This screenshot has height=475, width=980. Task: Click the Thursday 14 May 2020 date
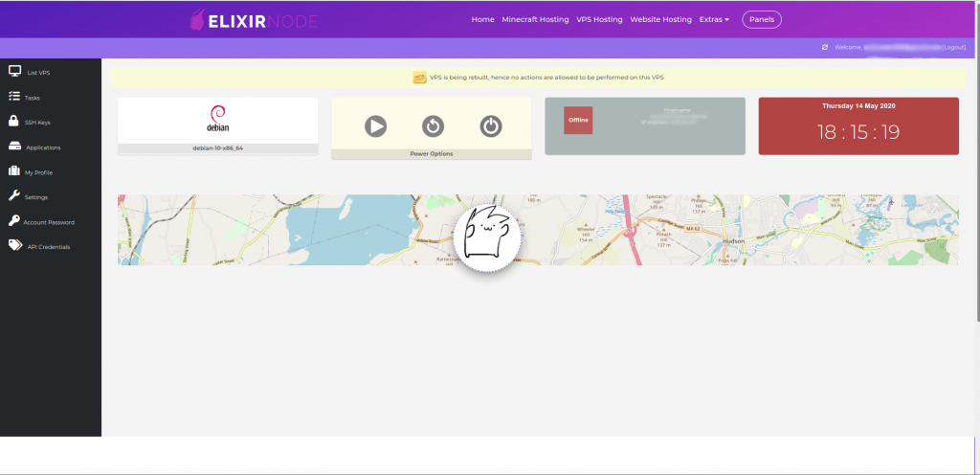[x=858, y=106]
